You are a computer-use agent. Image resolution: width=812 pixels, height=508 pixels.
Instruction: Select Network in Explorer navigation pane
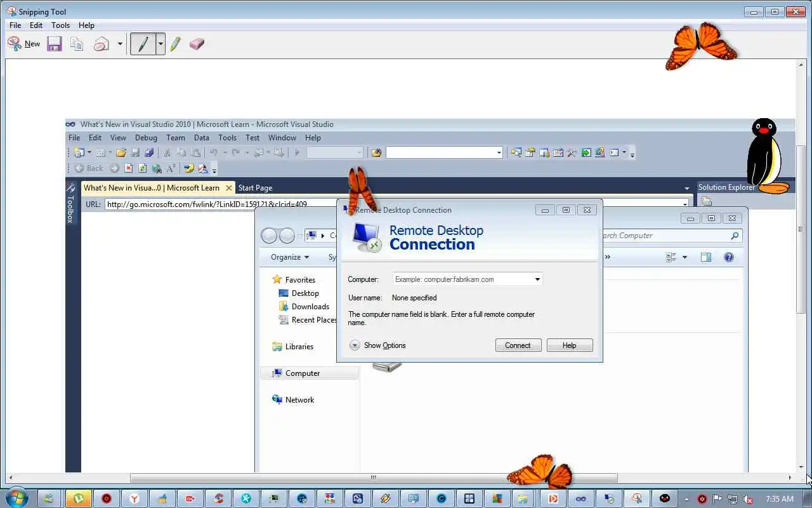(293, 400)
